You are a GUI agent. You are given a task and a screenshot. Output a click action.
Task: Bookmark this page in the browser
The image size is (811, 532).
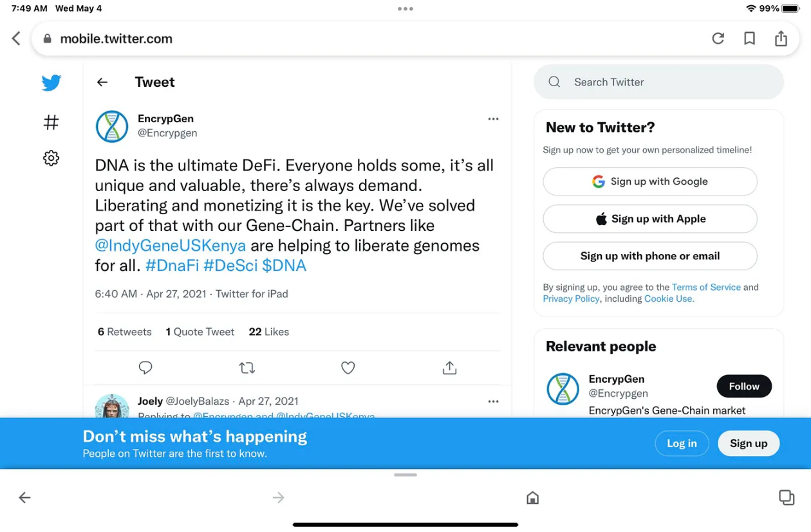coord(749,39)
